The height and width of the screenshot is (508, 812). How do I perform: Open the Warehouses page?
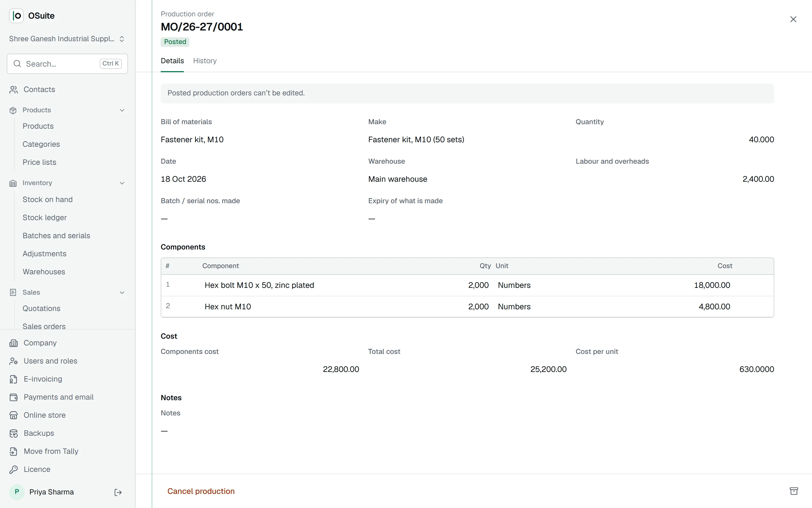pos(44,272)
